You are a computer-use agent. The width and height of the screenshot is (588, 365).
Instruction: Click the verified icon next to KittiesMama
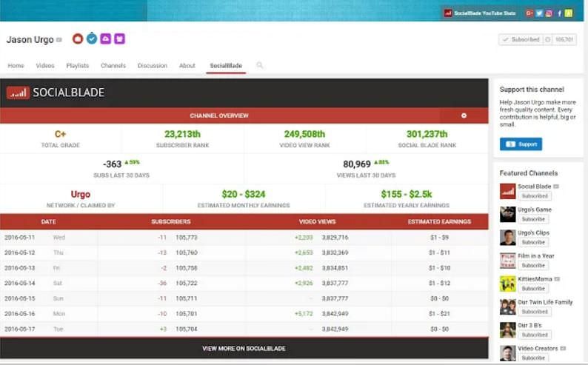click(x=557, y=279)
